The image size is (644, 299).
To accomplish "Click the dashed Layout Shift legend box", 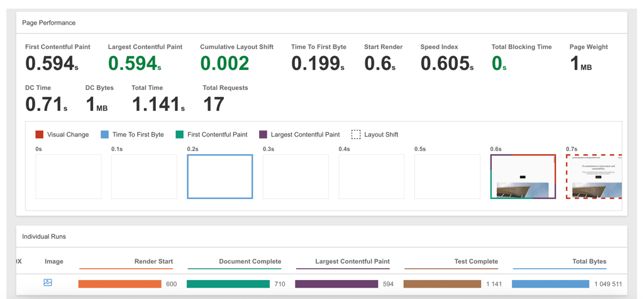I will click(356, 135).
